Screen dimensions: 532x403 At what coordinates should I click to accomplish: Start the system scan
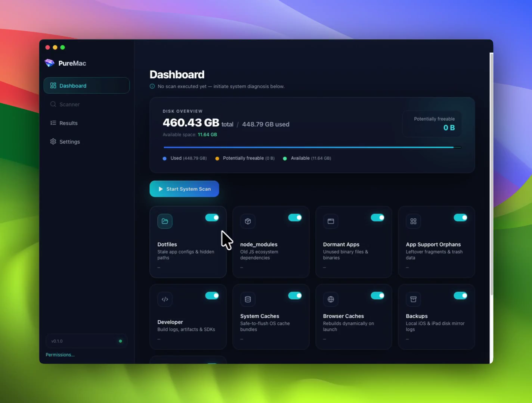(184, 189)
